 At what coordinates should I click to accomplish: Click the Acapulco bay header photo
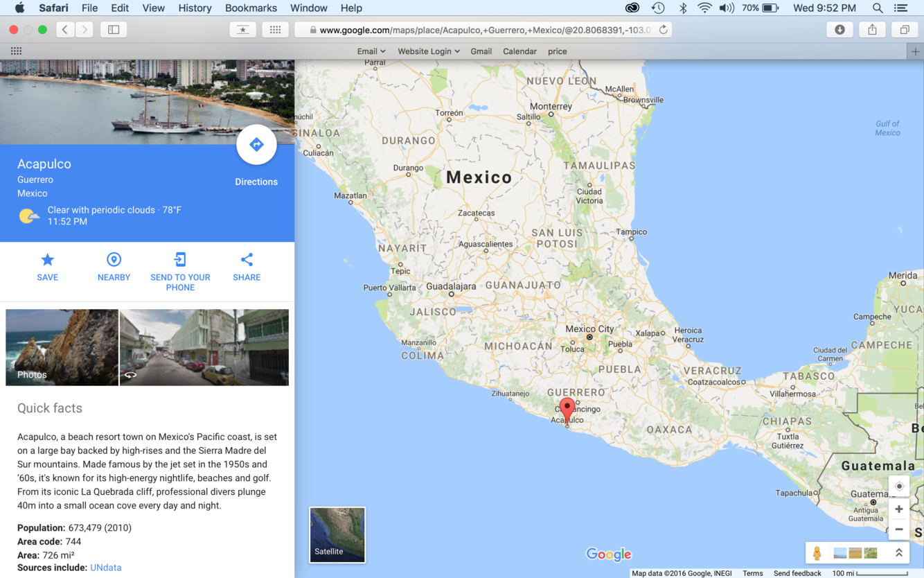click(x=147, y=102)
